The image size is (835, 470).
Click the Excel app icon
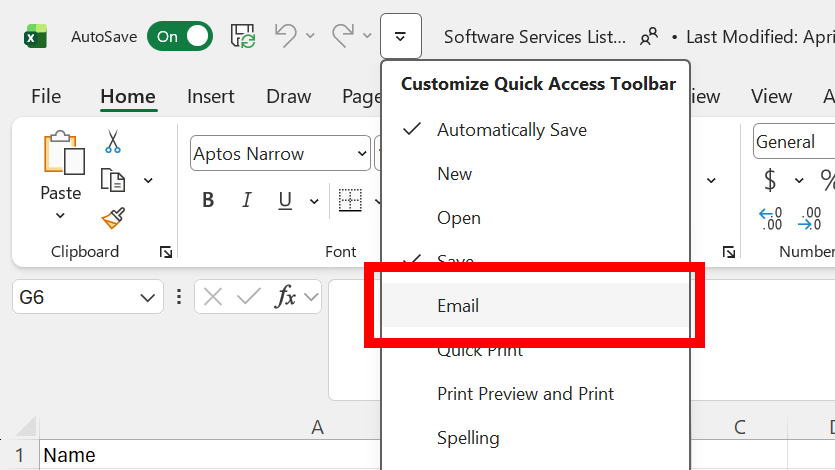click(35, 37)
